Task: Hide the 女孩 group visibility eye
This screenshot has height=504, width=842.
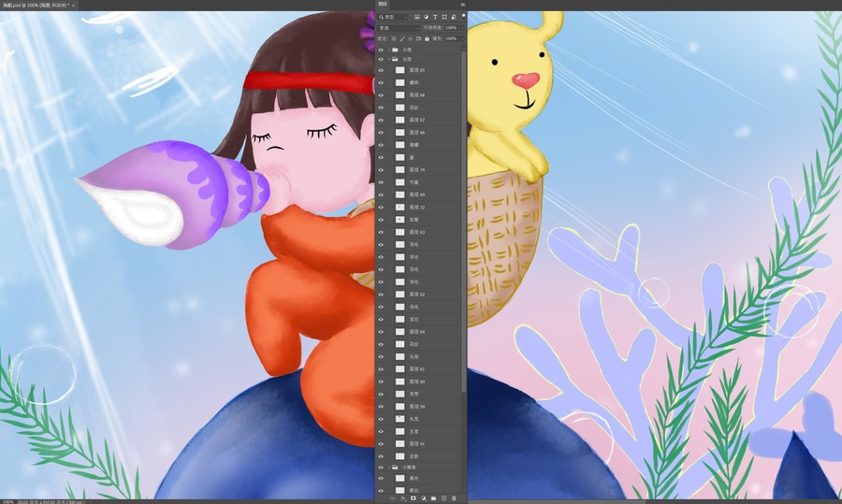Action: point(381,59)
